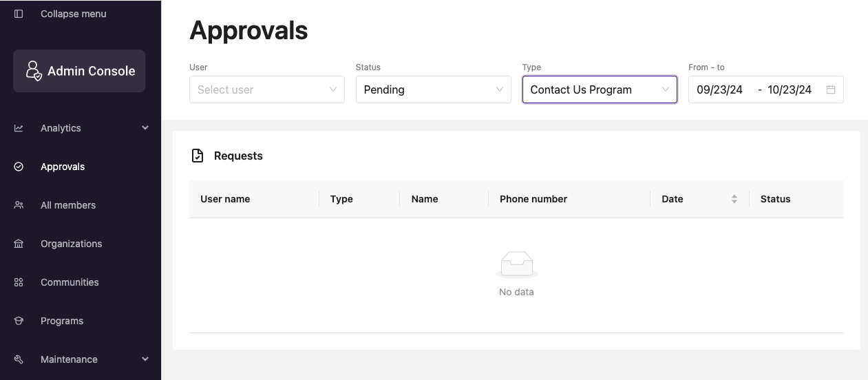Click the Analytics chart icon
This screenshot has width=868, height=380.
(x=19, y=128)
